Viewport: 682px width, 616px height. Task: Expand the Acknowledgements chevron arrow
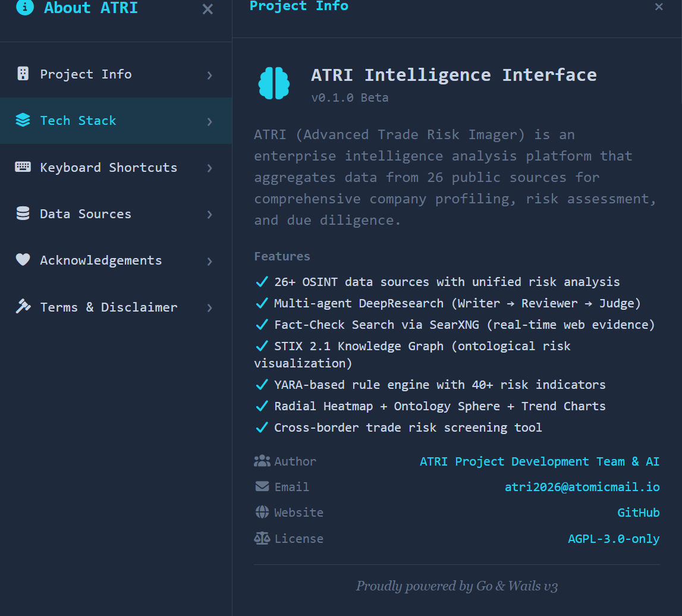pos(210,261)
